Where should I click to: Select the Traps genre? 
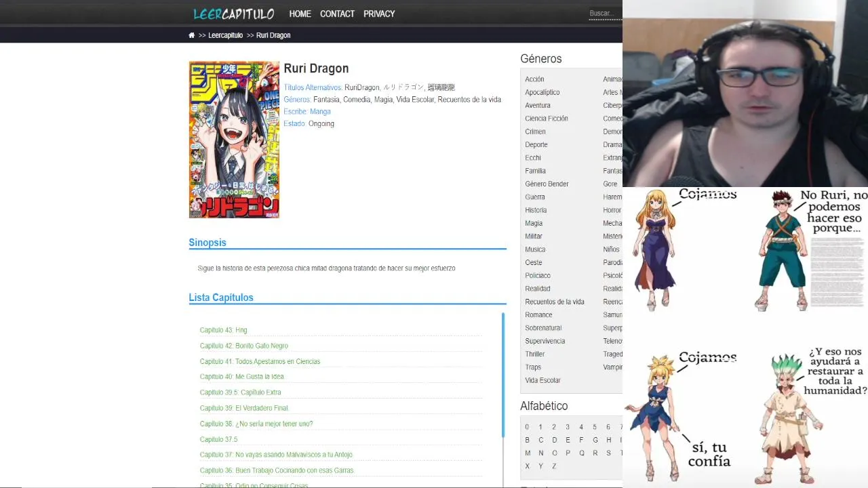[x=533, y=367]
